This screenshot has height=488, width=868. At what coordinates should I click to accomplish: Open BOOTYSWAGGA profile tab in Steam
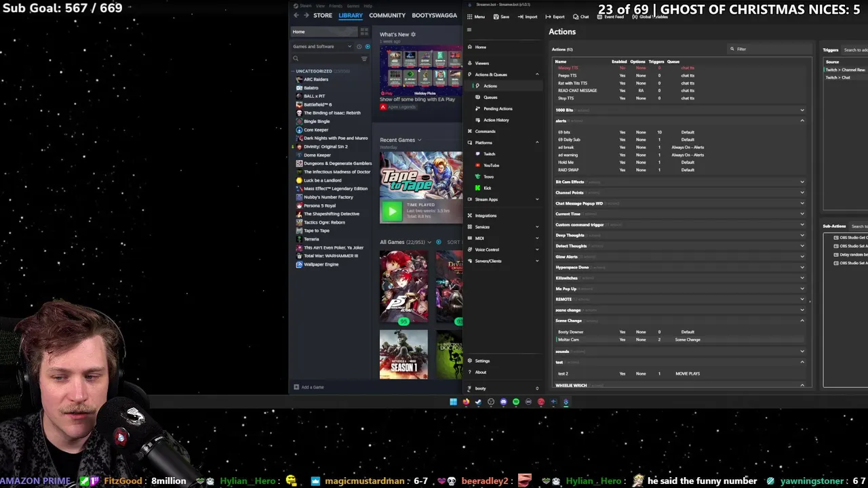click(x=434, y=15)
